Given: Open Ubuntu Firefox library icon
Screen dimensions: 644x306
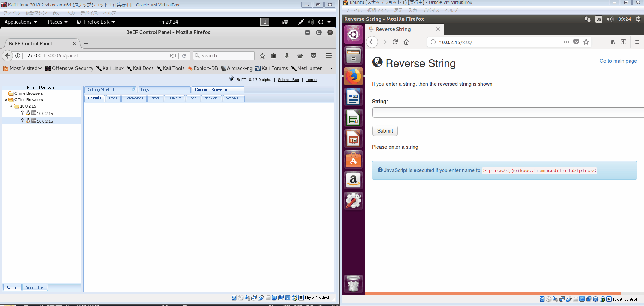Looking at the screenshot, I should [x=612, y=42].
